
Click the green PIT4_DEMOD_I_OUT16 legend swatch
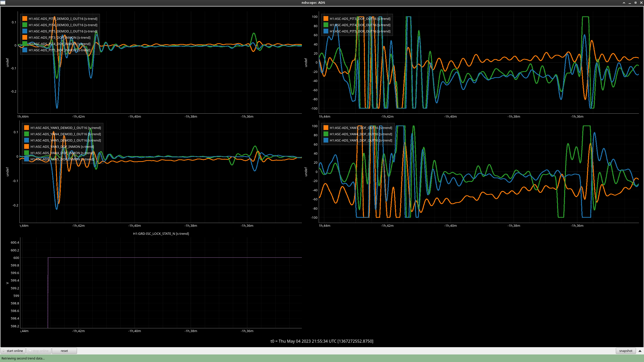pos(25,25)
